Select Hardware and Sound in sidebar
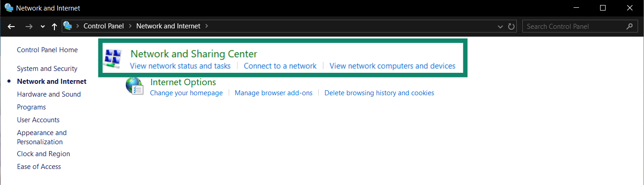The height and width of the screenshot is (185, 644). coord(49,94)
